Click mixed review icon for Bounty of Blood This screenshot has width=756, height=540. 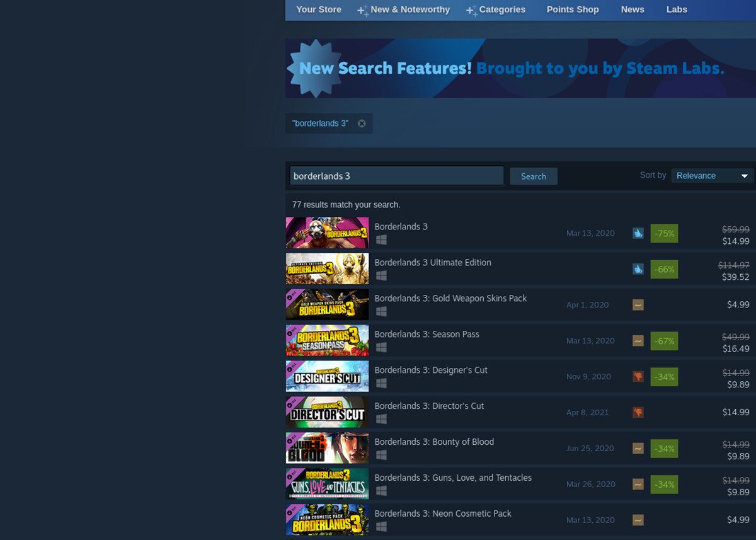pos(638,449)
